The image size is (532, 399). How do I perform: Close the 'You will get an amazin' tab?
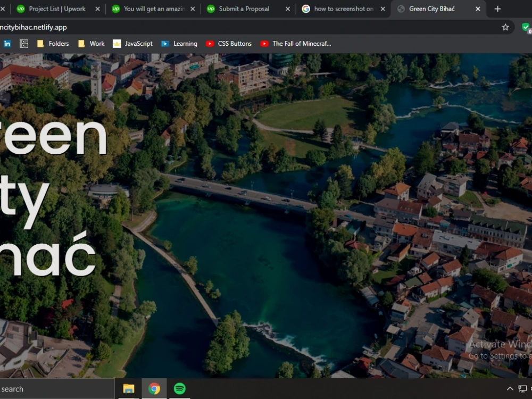[193, 9]
